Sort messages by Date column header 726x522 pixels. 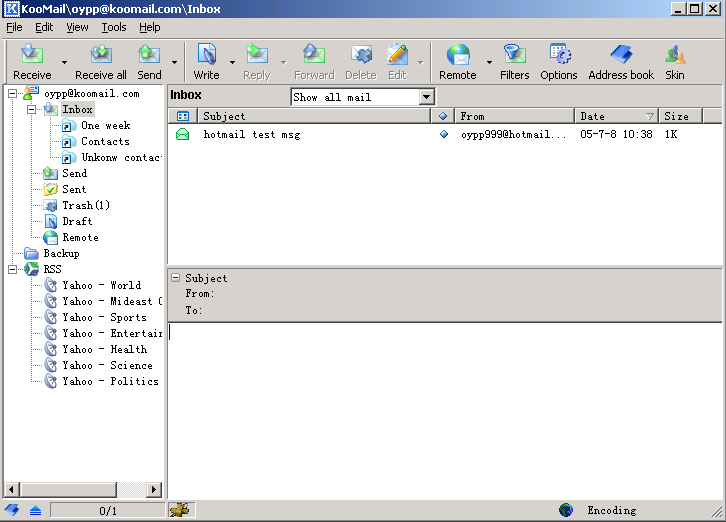616,116
